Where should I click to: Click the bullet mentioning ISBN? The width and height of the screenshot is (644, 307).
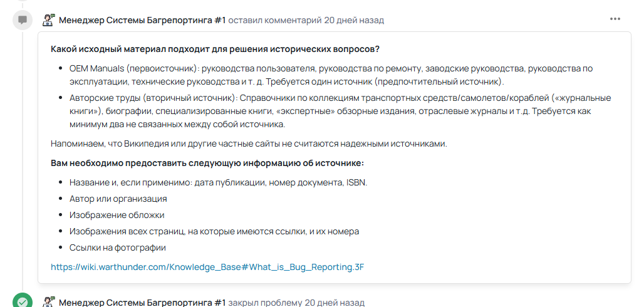click(x=218, y=182)
